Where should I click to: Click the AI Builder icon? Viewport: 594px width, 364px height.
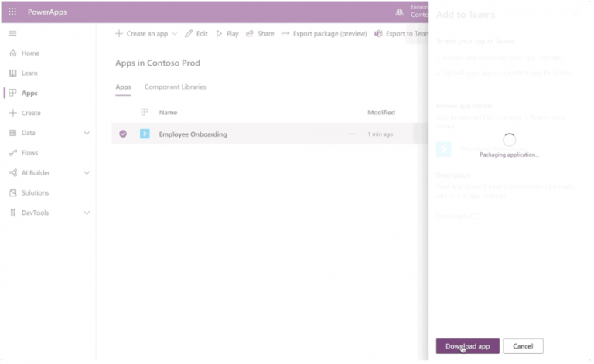point(13,173)
